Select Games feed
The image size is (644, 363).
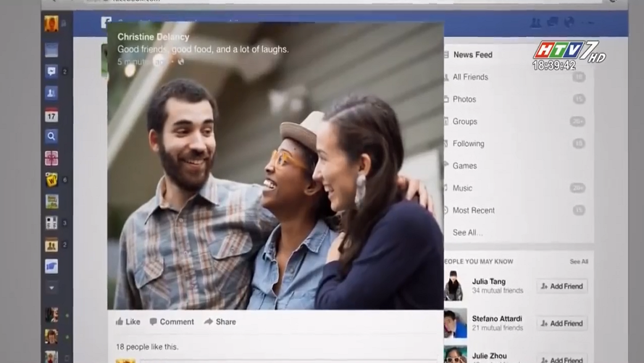[464, 166]
